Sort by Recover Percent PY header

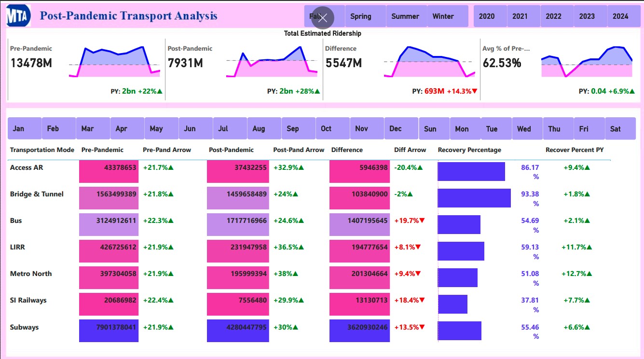pos(575,150)
